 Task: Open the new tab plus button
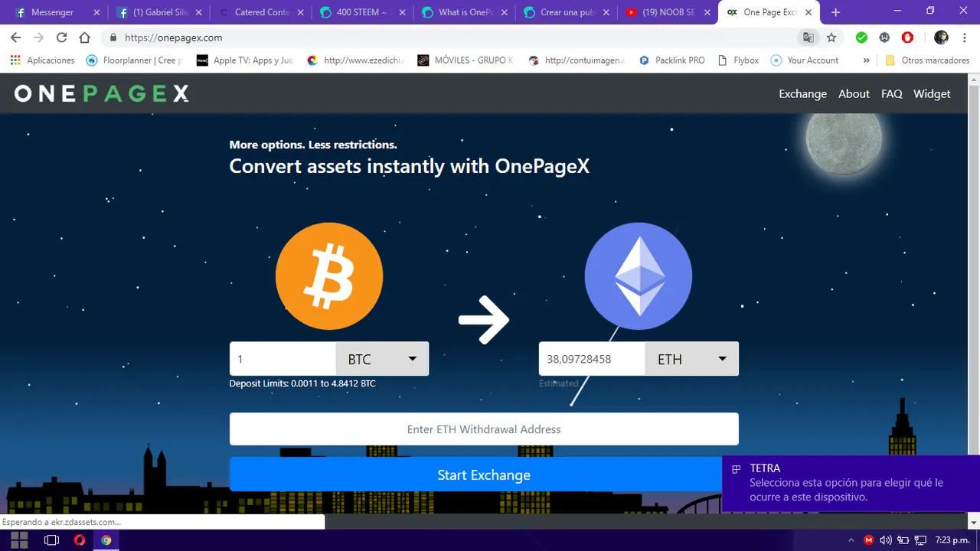835,12
